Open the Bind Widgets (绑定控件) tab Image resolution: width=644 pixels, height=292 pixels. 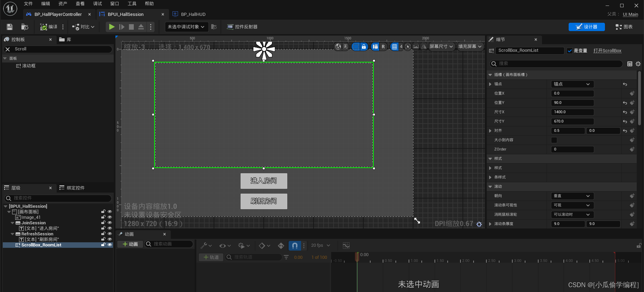(72, 188)
